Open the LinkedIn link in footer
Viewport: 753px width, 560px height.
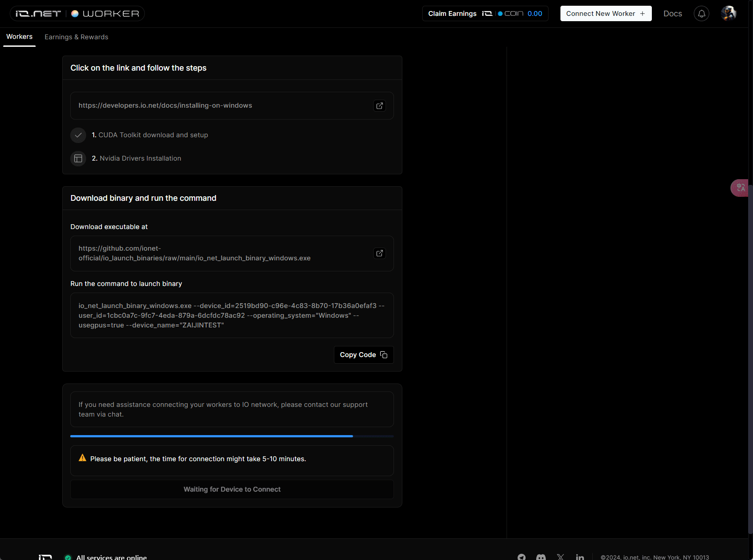[580, 557]
